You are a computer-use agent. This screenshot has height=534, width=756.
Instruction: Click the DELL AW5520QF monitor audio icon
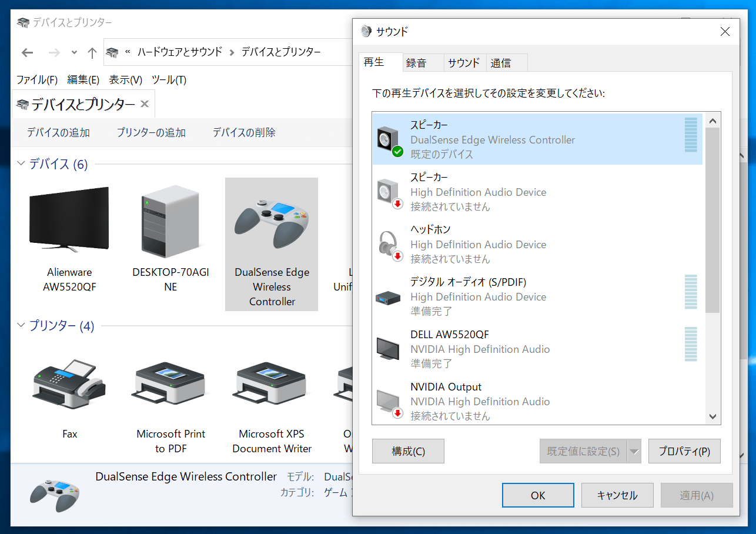coord(388,349)
